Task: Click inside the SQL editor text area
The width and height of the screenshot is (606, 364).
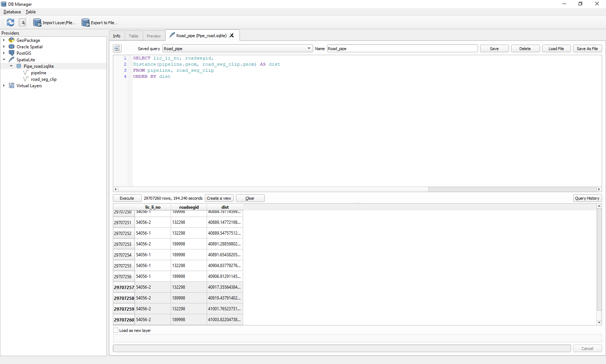Action: click(x=366, y=121)
